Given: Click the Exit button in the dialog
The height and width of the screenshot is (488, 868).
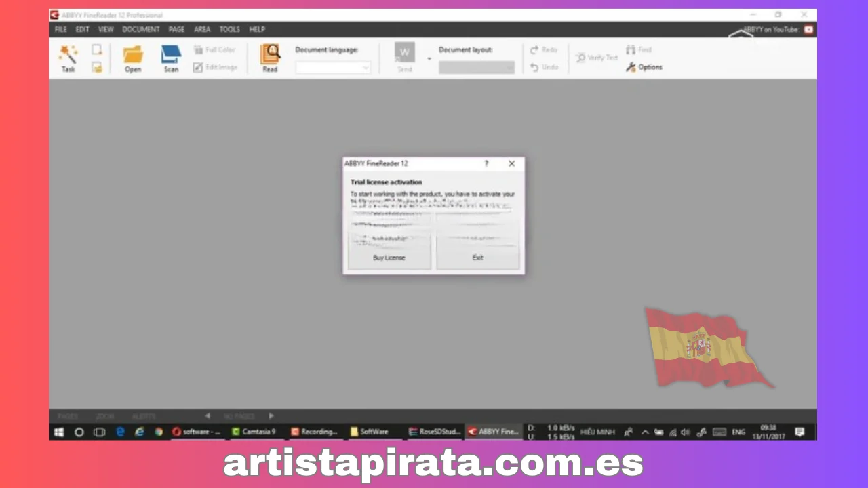Looking at the screenshot, I should point(477,258).
